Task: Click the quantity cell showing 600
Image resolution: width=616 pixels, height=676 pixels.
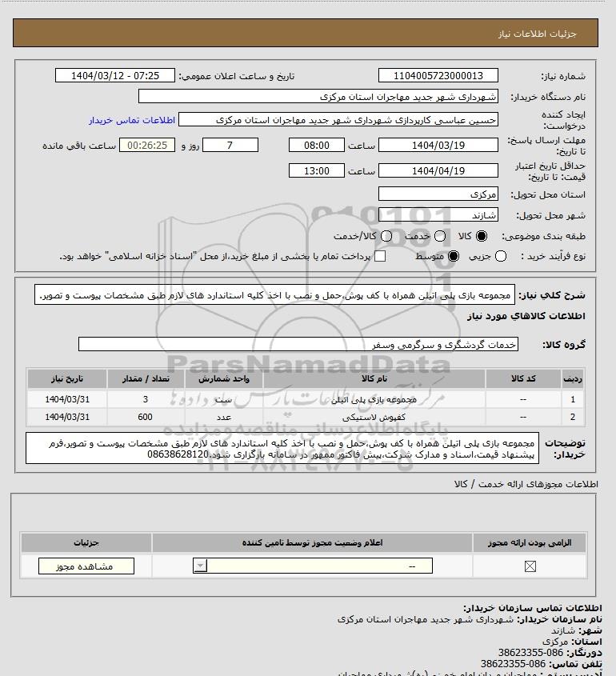Action: click(146, 417)
